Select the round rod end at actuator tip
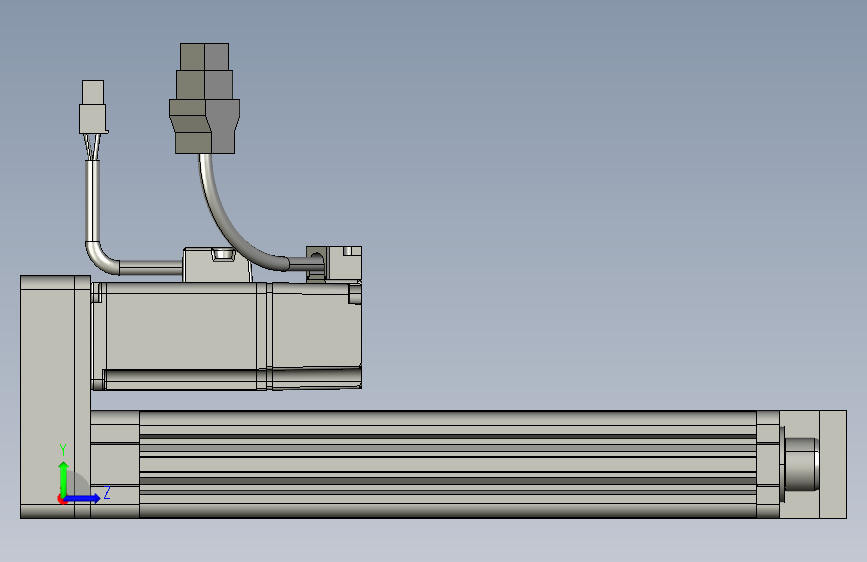 click(x=801, y=464)
